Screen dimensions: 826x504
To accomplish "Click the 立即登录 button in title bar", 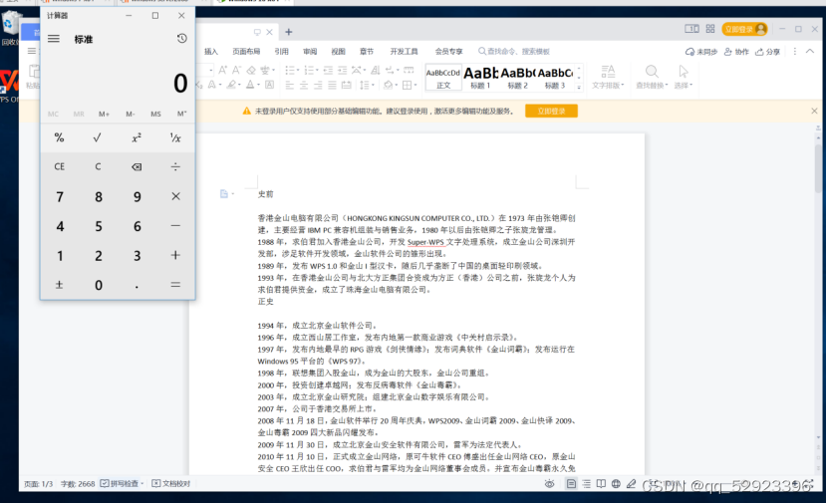I will coord(744,29).
